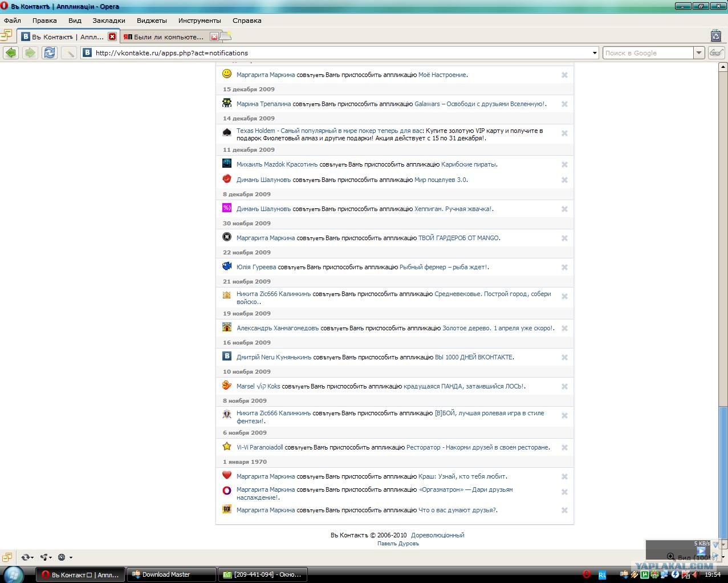The height and width of the screenshot is (583, 728).
Task: Open the Windows Start orb
Action: point(14,574)
